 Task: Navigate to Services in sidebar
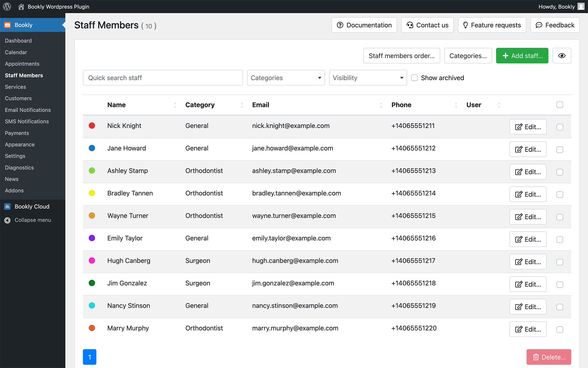(x=15, y=87)
